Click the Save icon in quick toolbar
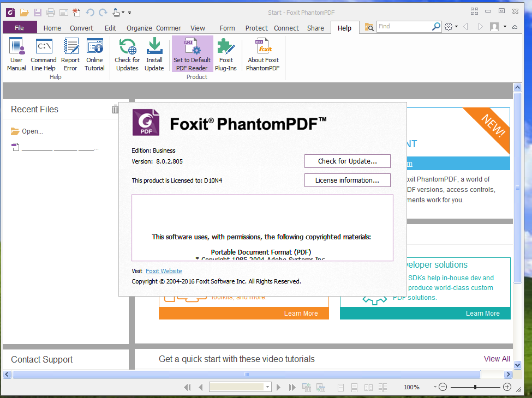 tap(37, 13)
